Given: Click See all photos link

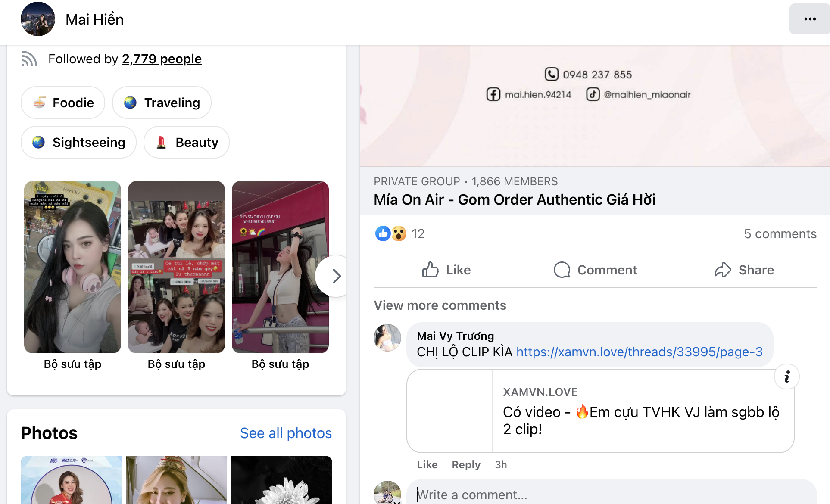Looking at the screenshot, I should point(285,433).
